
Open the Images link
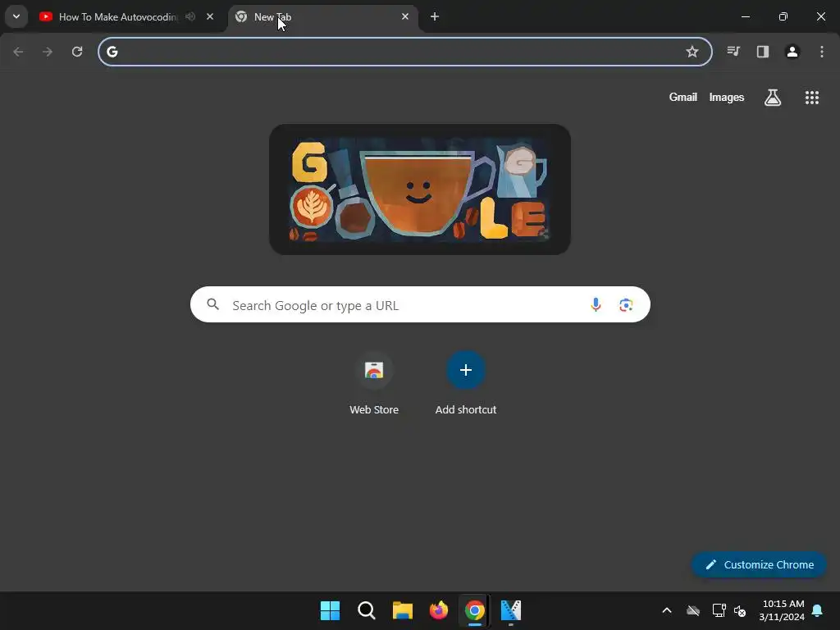pos(727,97)
